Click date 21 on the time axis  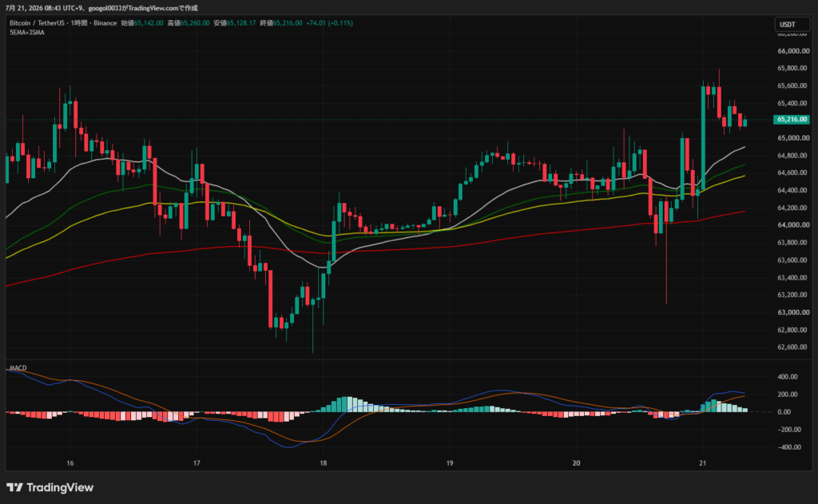[703, 463]
